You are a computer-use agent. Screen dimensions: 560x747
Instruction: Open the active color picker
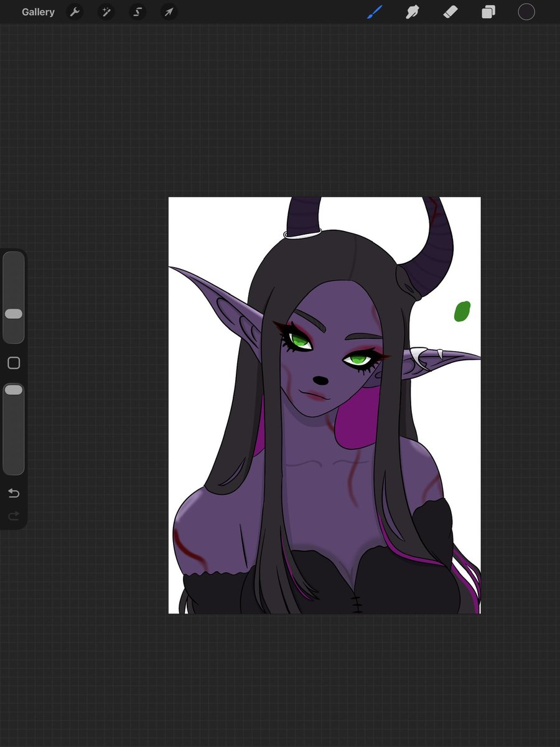(526, 12)
